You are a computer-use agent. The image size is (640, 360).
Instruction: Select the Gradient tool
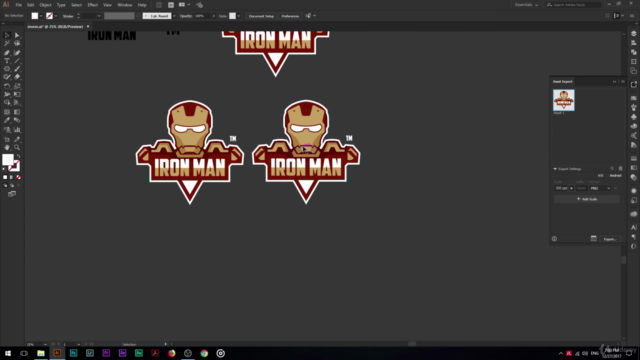tap(17, 112)
